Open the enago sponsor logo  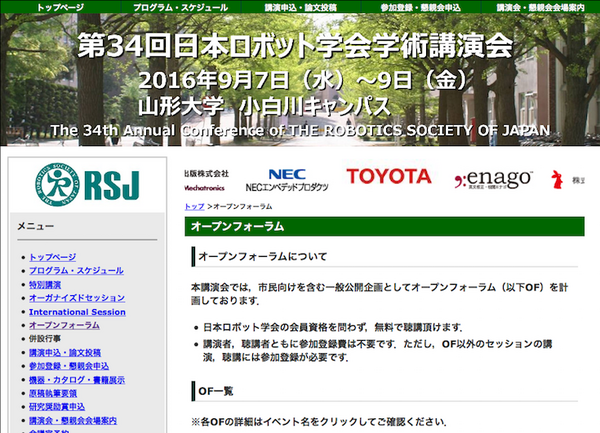click(x=493, y=180)
